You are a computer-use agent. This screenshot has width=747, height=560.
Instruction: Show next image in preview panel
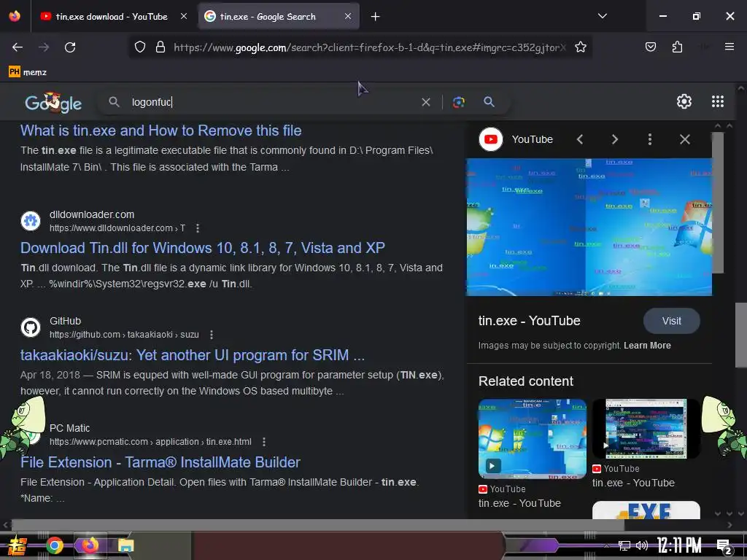click(614, 139)
